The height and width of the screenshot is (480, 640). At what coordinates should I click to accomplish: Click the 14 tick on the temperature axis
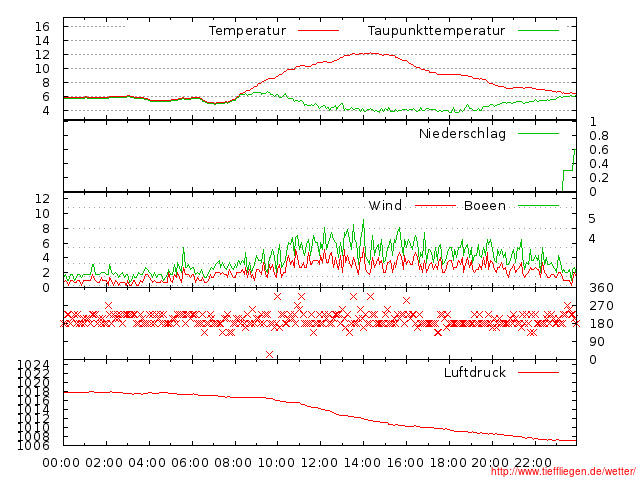tap(42, 40)
